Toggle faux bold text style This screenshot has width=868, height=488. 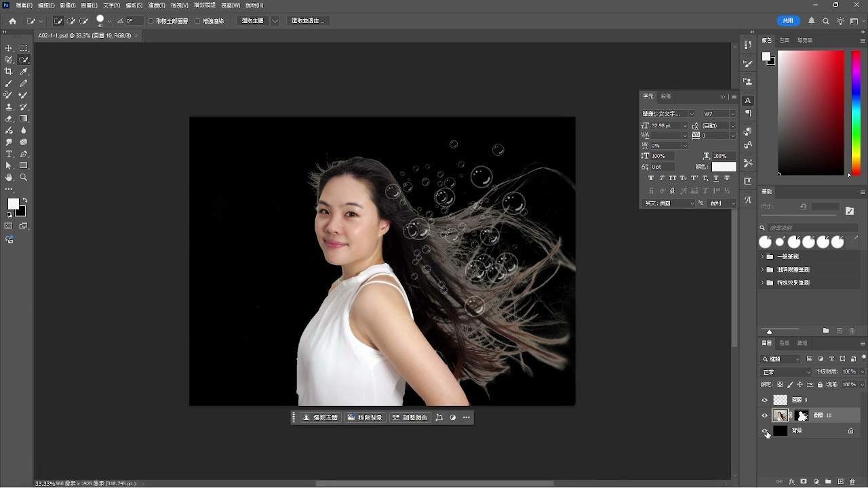pos(651,178)
